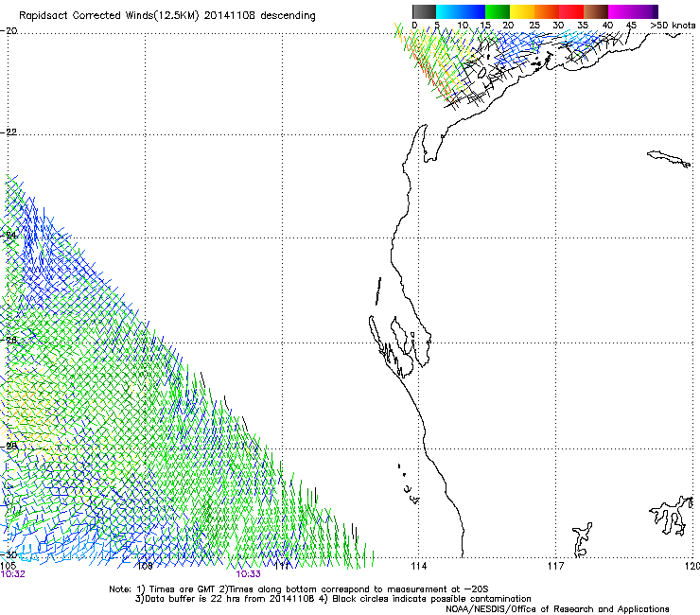Click the '-30' latitude label

[x=9, y=554]
